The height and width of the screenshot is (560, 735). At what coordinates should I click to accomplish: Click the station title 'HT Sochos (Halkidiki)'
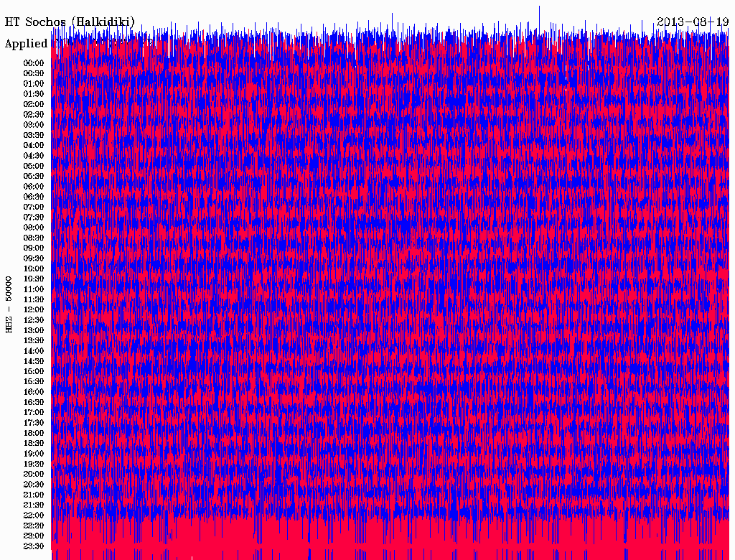[x=70, y=22]
